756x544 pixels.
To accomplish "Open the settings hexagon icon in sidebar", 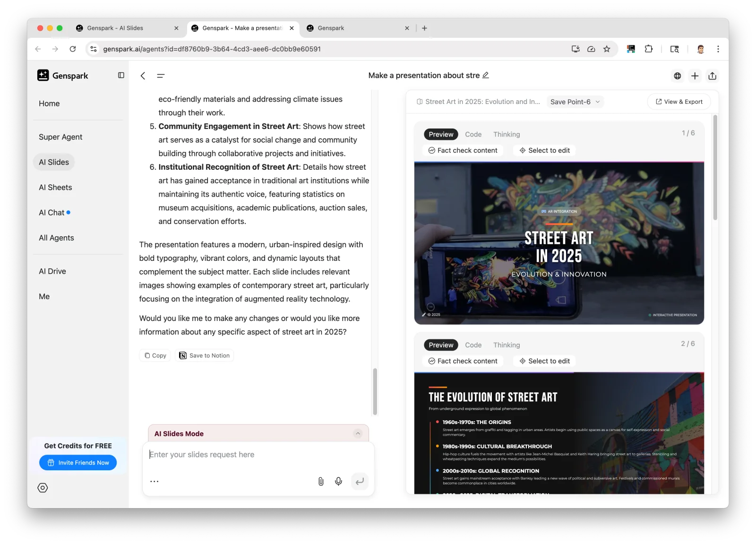I will tap(43, 488).
